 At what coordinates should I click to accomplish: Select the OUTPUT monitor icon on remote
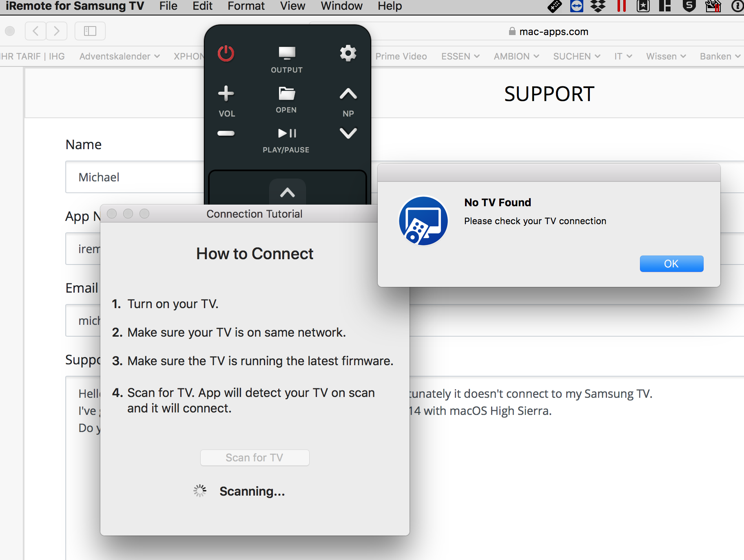pyautogui.click(x=287, y=53)
